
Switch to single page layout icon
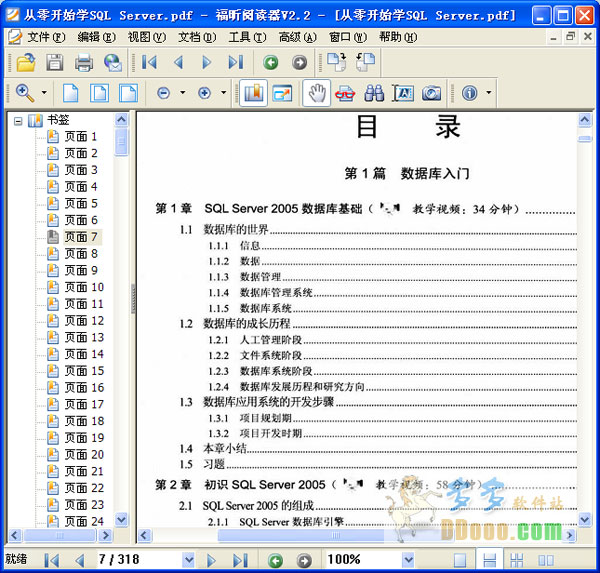(x=460, y=561)
